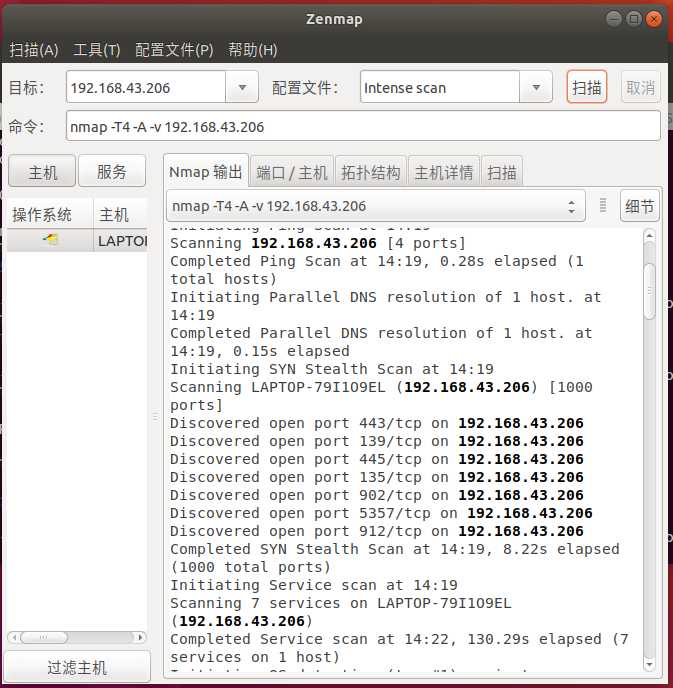Switch to the rightmost 扫描 tab
Screen dimensions: 673x688
click(502, 172)
